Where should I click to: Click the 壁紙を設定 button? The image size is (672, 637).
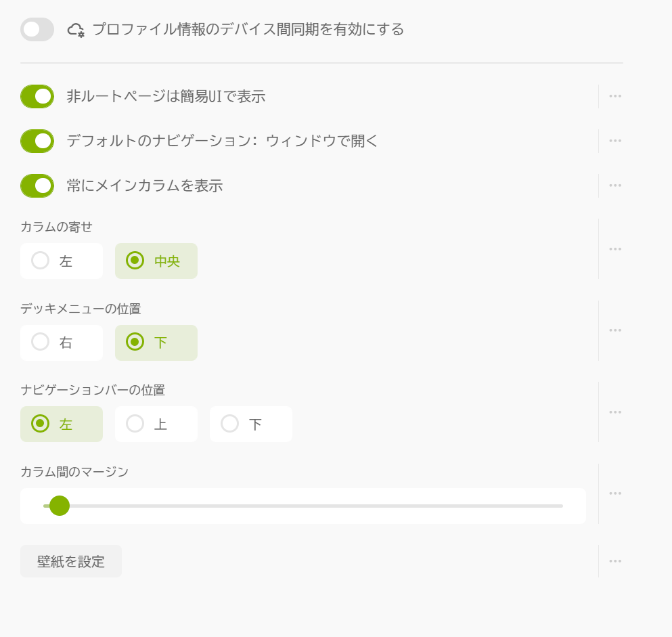coord(70,561)
